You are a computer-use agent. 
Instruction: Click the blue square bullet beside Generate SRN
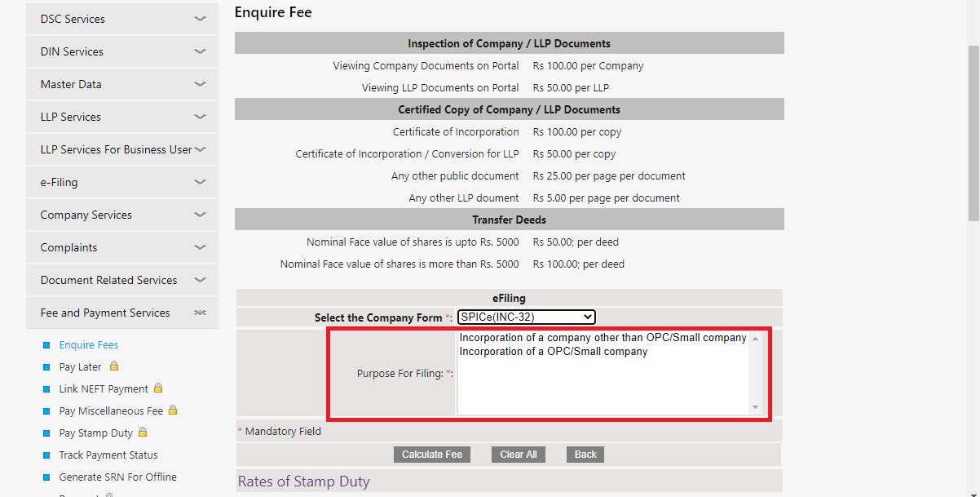[x=46, y=477]
